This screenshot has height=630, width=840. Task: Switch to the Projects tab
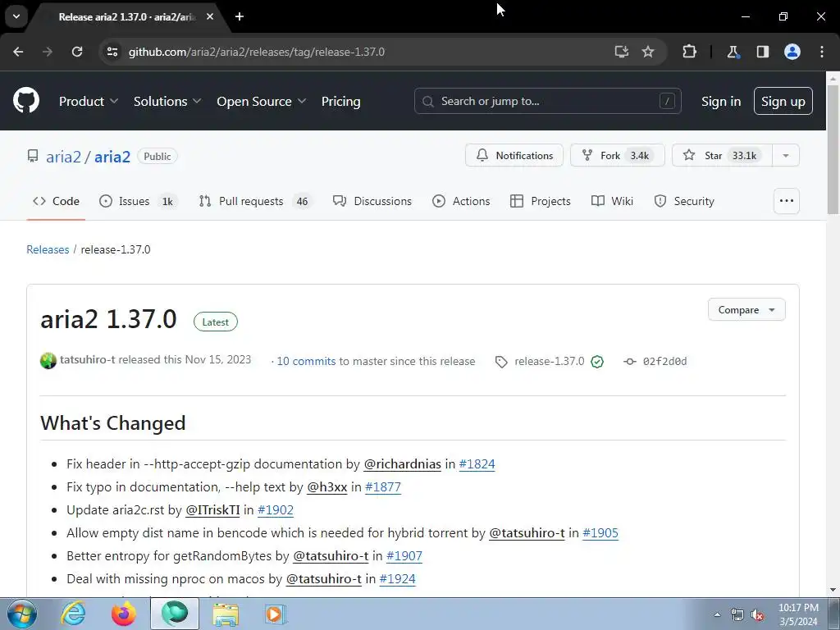[541, 201]
